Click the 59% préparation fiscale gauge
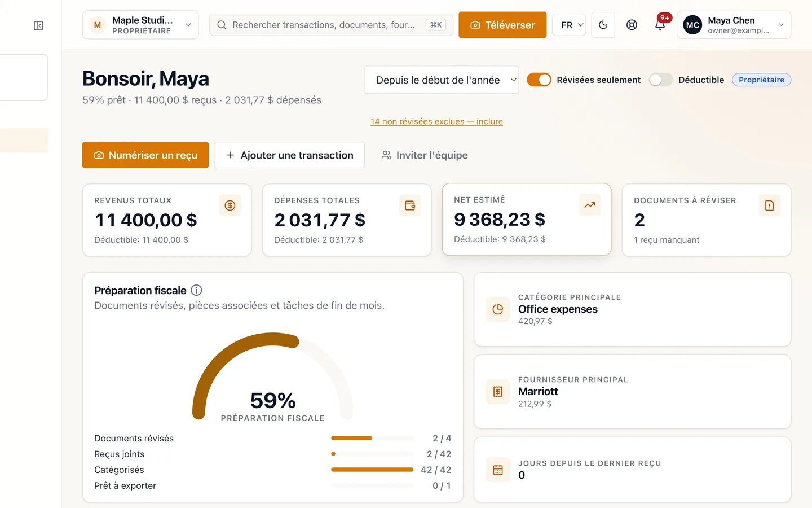The height and width of the screenshot is (508, 812). (x=273, y=377)
